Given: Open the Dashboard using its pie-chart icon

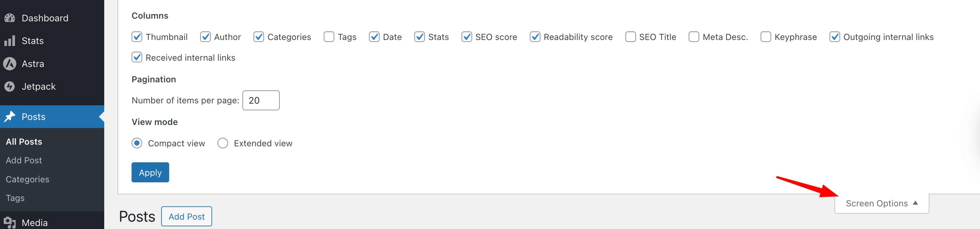Looking at the screenshot, I should pos(10,18).
